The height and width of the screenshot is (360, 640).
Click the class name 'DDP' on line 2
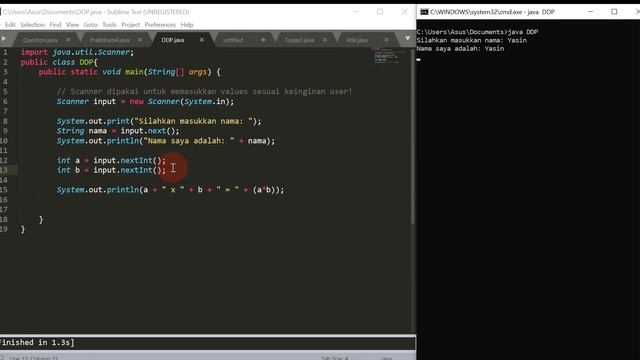(x=86, y=62)
